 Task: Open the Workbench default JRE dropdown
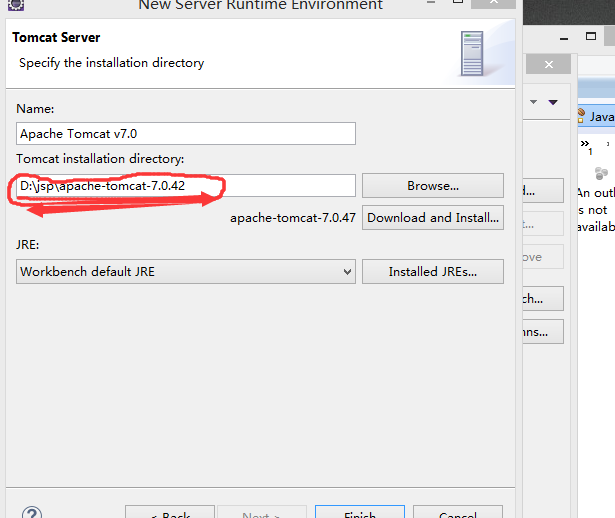point(186,271)
